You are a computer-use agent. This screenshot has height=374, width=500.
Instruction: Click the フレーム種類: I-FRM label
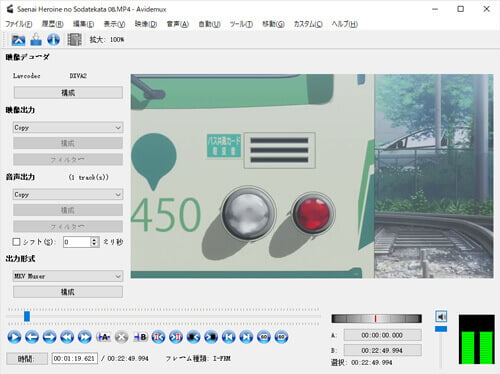tap(198, 359)
